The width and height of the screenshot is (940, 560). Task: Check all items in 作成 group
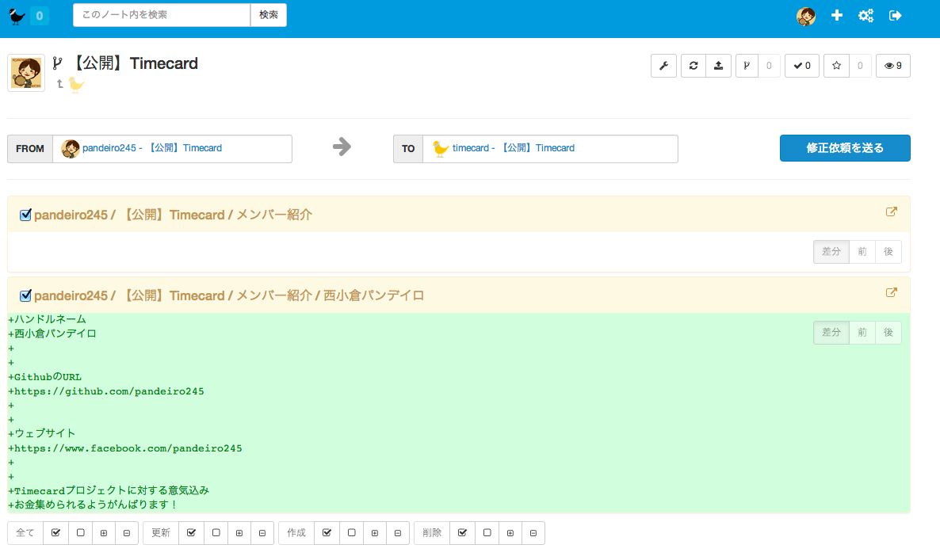click(327, 533)
